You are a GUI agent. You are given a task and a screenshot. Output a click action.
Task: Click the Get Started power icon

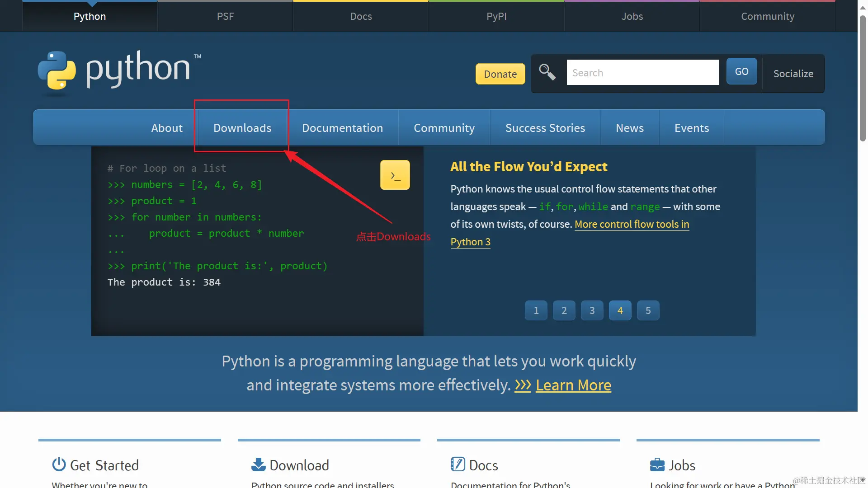[x=59, y=465]
